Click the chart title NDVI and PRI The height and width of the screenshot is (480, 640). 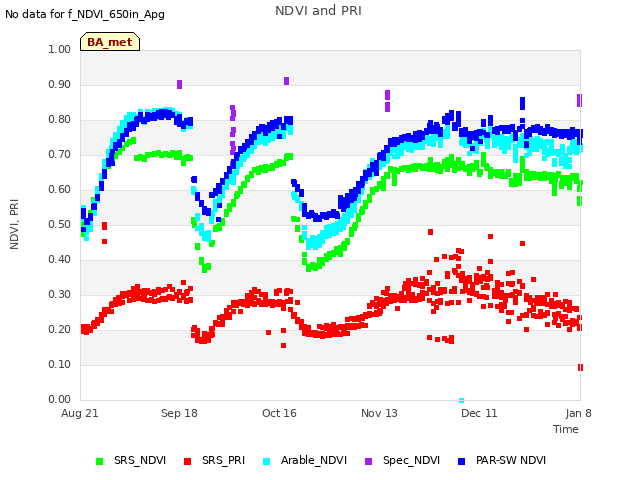coord(318,11)
